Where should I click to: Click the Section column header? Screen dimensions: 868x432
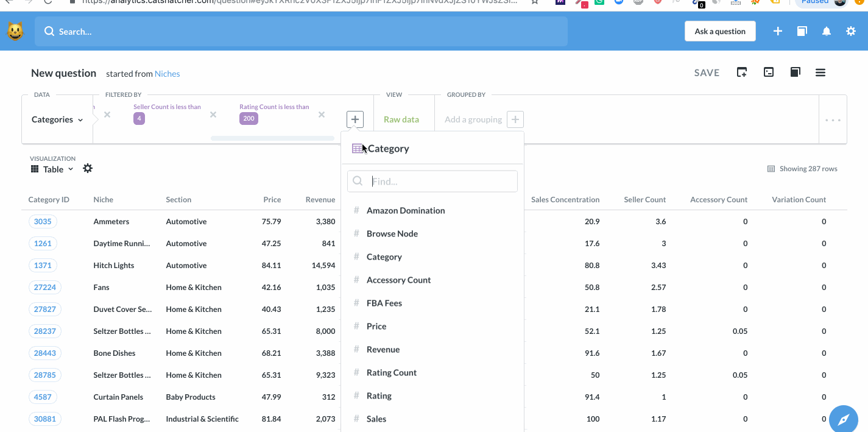[178, 200]
